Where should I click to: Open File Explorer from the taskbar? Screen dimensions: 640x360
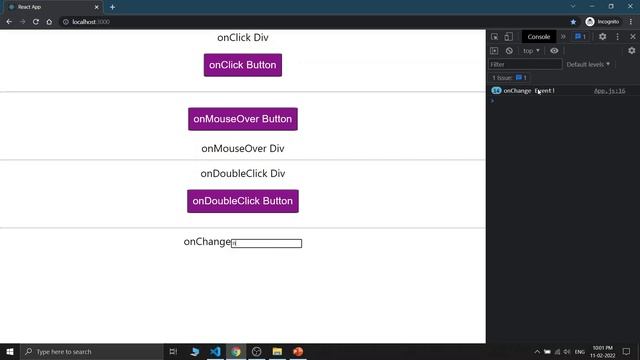tap(277, 351)
